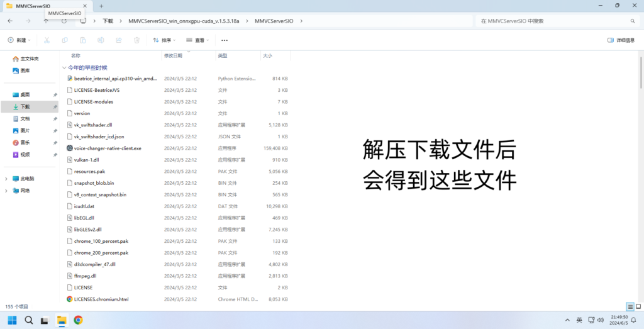
Task: Open the 新建 (New) dropdown
Action: pos(19,40)
